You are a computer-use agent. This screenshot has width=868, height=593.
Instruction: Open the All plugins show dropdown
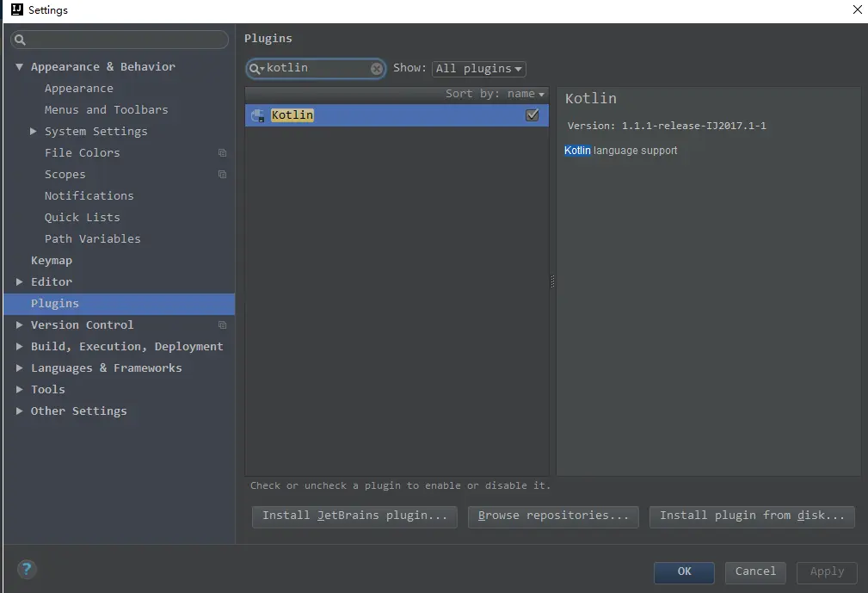tap(479, 69)
